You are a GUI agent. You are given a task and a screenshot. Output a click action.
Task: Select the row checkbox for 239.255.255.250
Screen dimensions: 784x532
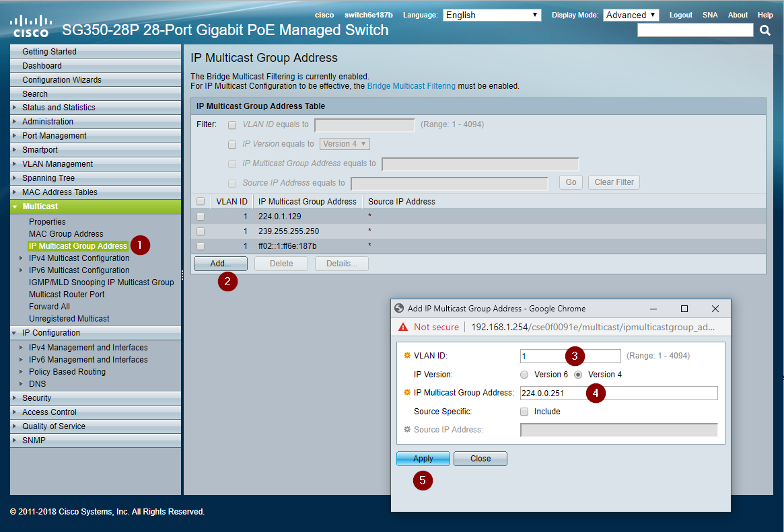(201, 231)
